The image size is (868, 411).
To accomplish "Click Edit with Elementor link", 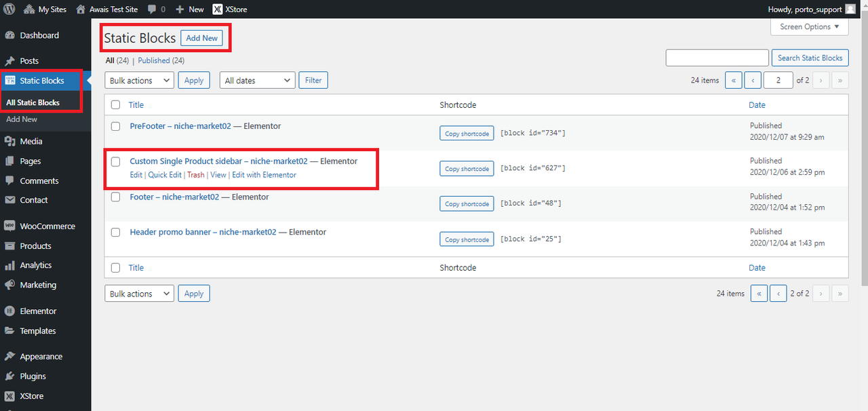I will [264, 175].
